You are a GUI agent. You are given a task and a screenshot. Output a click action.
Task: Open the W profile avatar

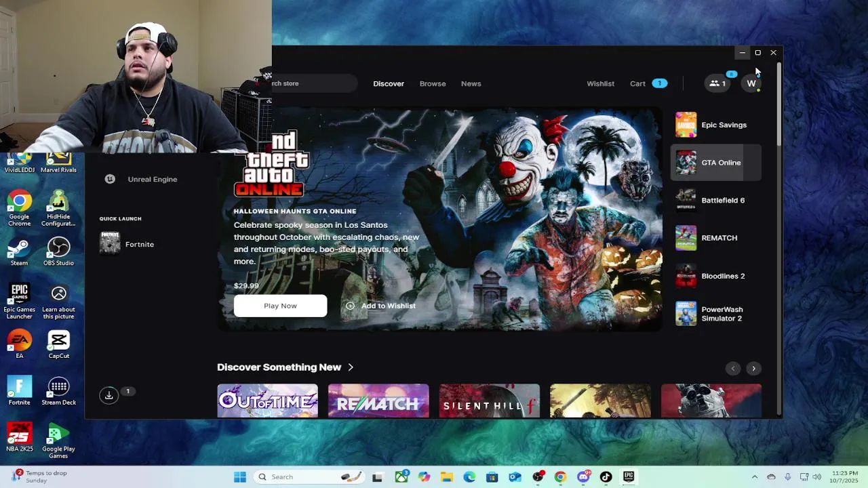(x=751, y=83)
